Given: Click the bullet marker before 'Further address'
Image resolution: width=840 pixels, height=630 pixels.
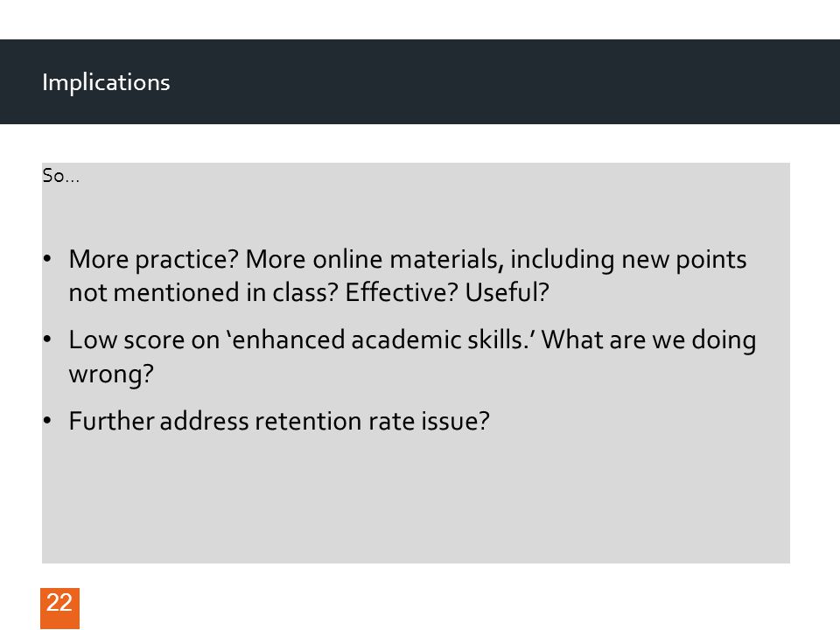Looking at the screenshot, I should [47, 421].
